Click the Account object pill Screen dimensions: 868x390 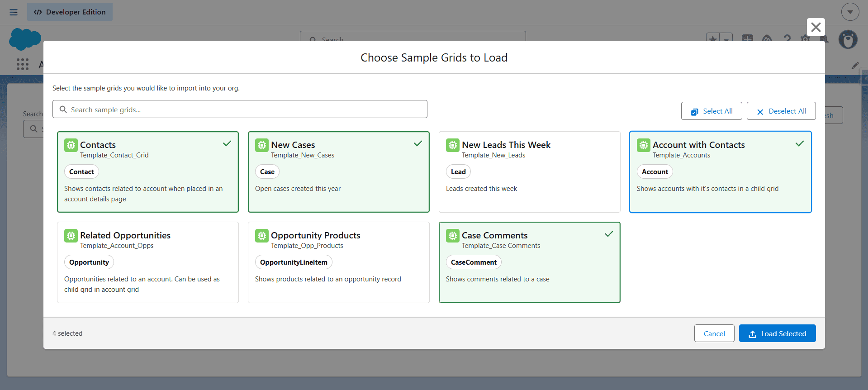[655, 172]
